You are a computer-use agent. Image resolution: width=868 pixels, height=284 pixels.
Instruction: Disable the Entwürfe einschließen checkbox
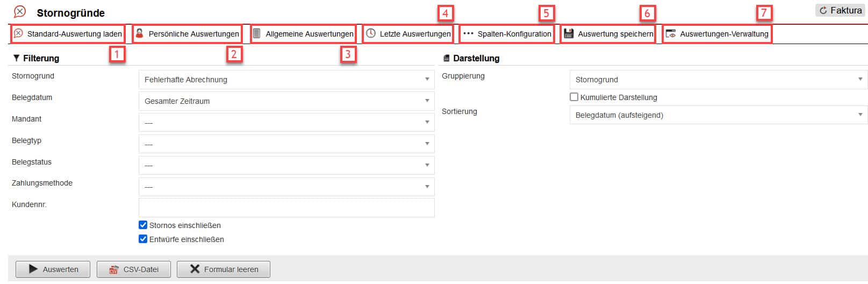pyautogui.click(x=143, y=239)
